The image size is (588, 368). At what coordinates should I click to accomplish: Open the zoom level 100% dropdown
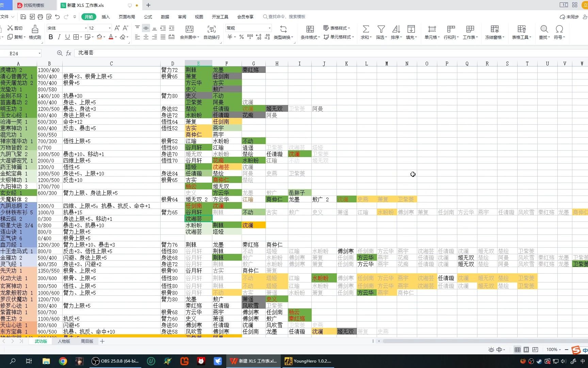click(554, 350)
